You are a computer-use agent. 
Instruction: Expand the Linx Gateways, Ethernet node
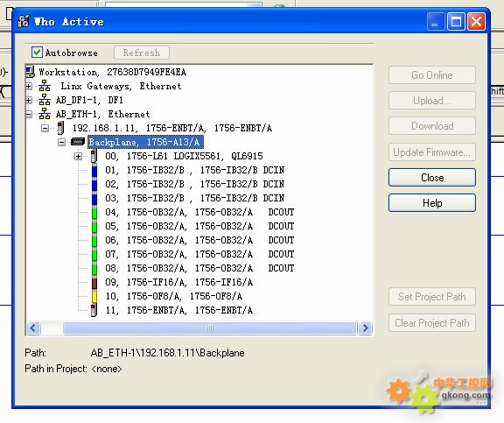point(29,86)
